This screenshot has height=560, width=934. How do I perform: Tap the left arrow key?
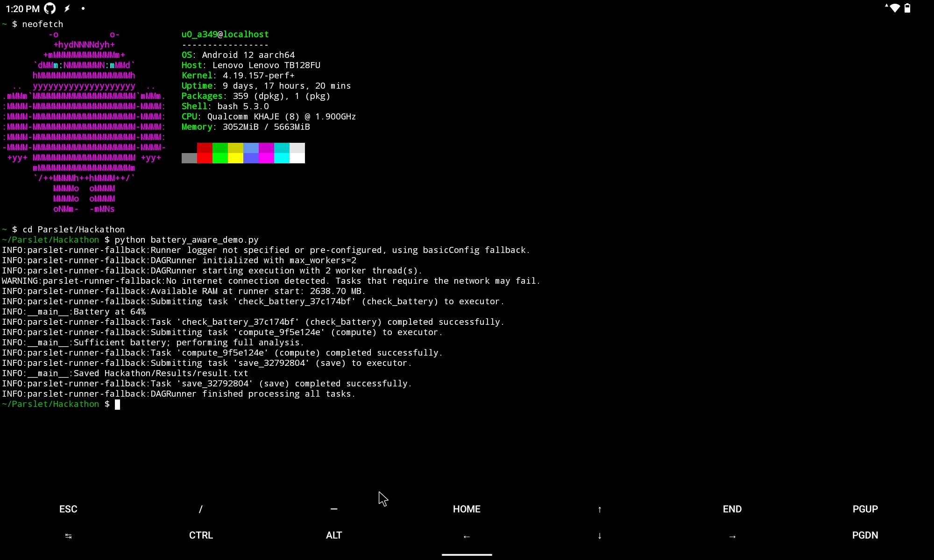467,536
